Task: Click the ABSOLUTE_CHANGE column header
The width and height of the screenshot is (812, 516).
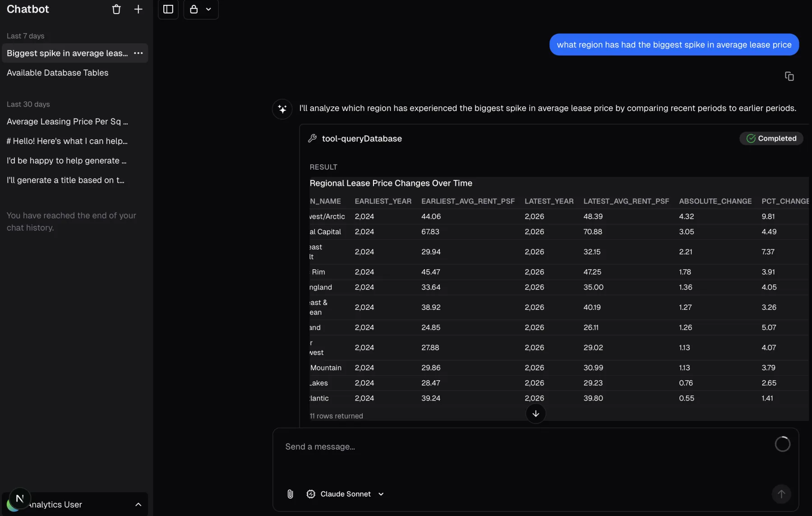Action: point(715,201)
